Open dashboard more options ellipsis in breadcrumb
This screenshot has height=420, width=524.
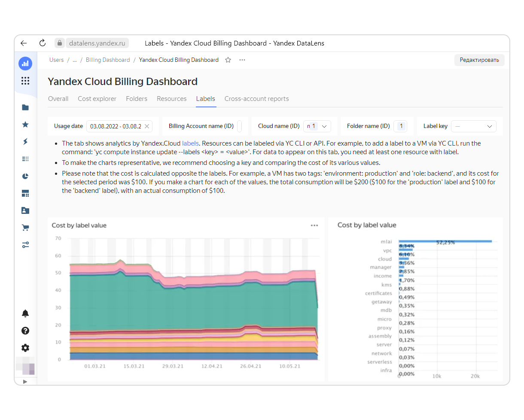tap(242, 60)
